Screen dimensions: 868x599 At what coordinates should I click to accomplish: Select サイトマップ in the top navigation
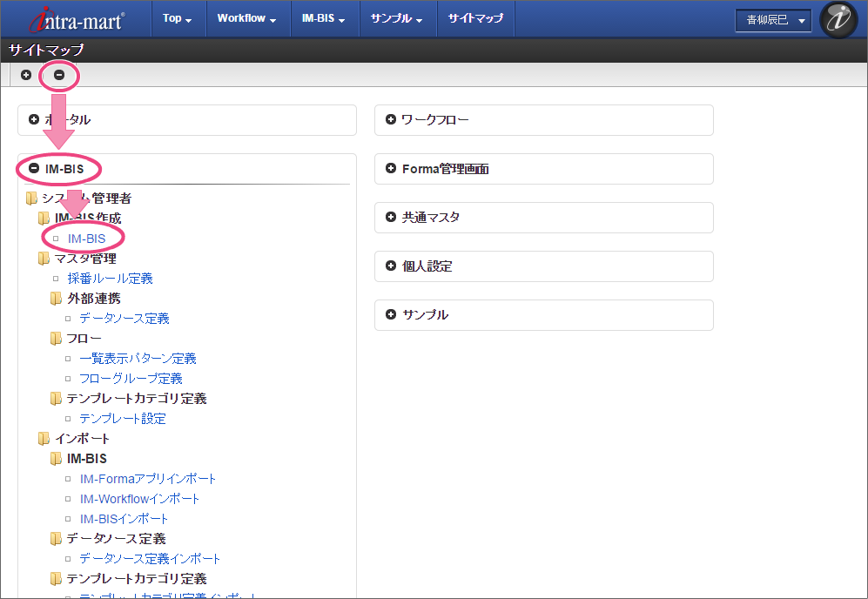[x=475, y=18]
